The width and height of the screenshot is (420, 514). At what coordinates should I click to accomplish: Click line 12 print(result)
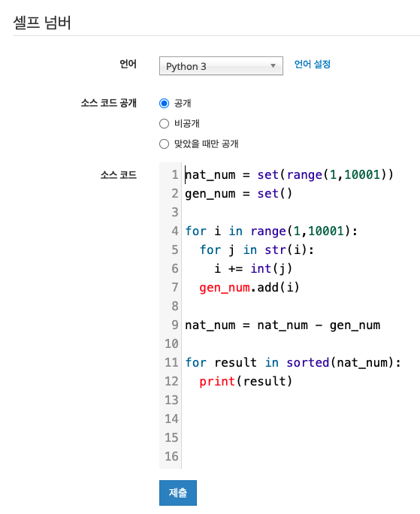246,381
